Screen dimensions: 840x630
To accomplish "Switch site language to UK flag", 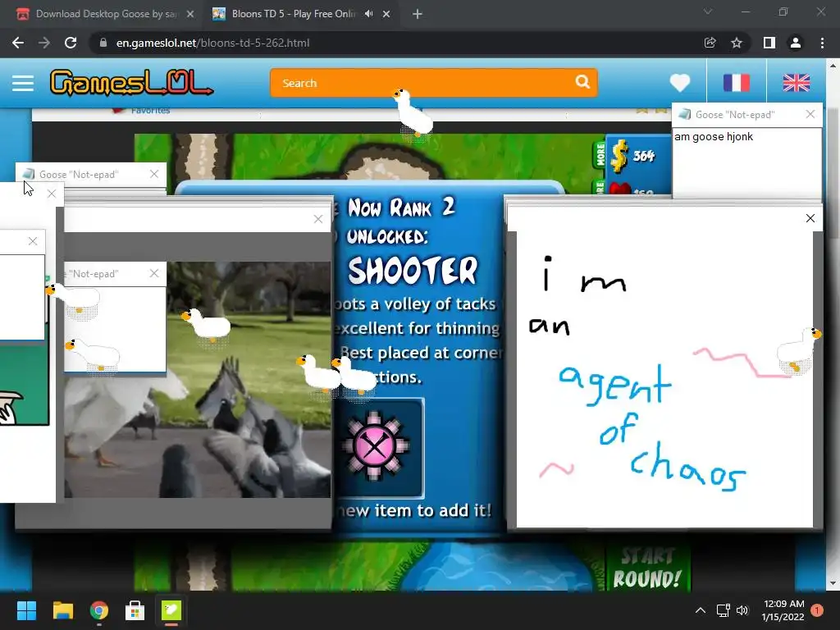I will point(796,83).
